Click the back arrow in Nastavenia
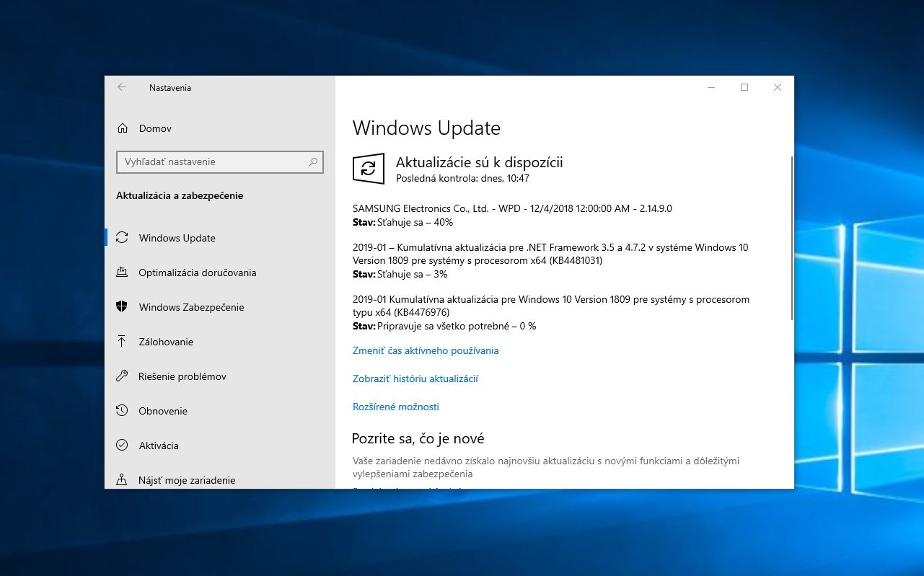This screenshot has width=924, height=576. click(122, 87)
